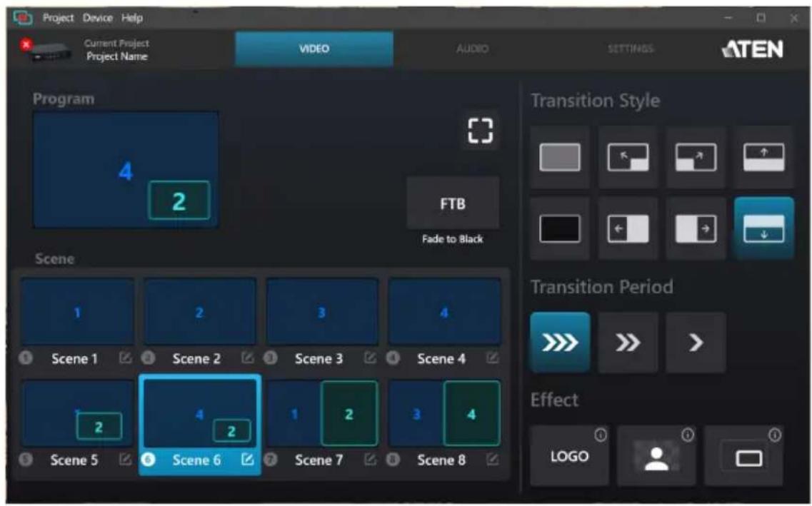Screen dimensions: 812x506
Task: Open the Project menu
Action: [x=58, y=18]
